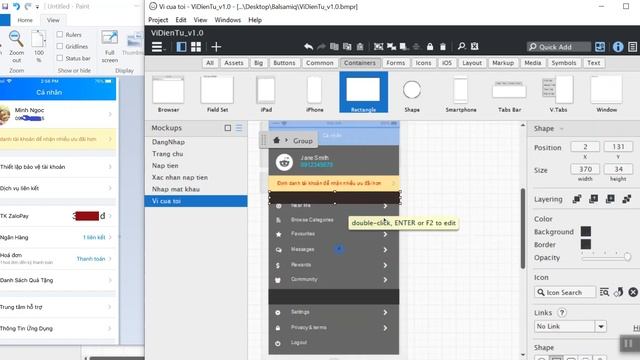
Task: Switch to the Forms category tab
Action: 396,63
